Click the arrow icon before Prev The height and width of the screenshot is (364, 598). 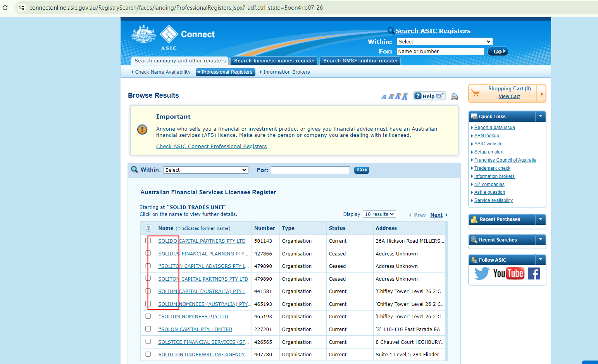point(410,215)
